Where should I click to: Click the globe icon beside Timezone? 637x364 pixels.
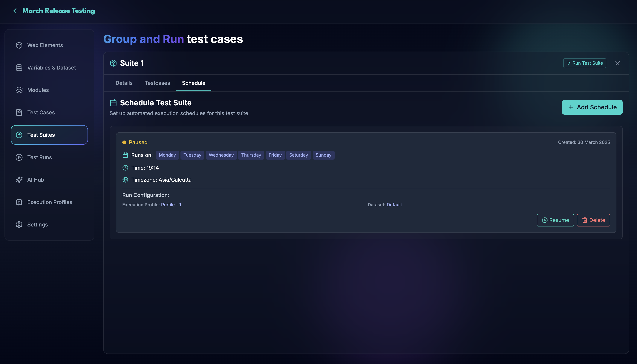(x=125, y=180)
